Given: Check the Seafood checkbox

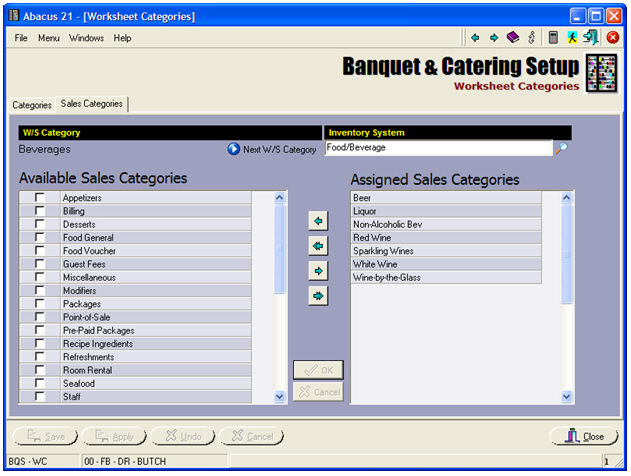Looking at the screenshot, I should click(39, 383).
